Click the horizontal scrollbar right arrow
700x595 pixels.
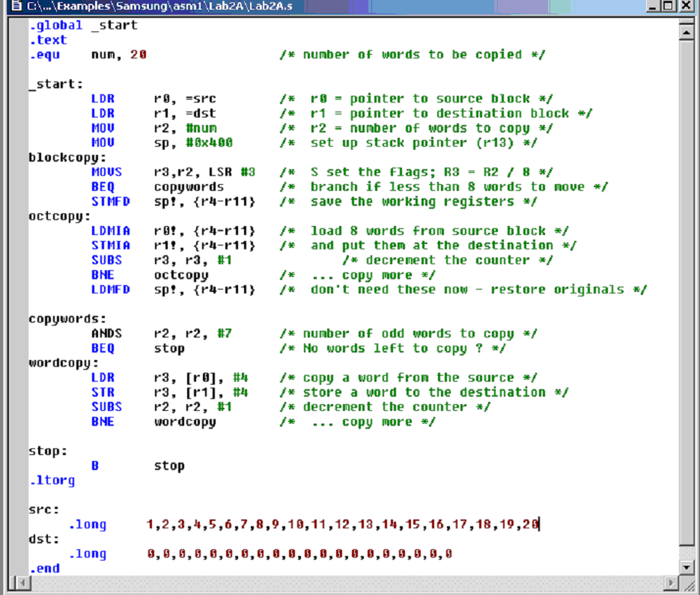click(670, 582)
